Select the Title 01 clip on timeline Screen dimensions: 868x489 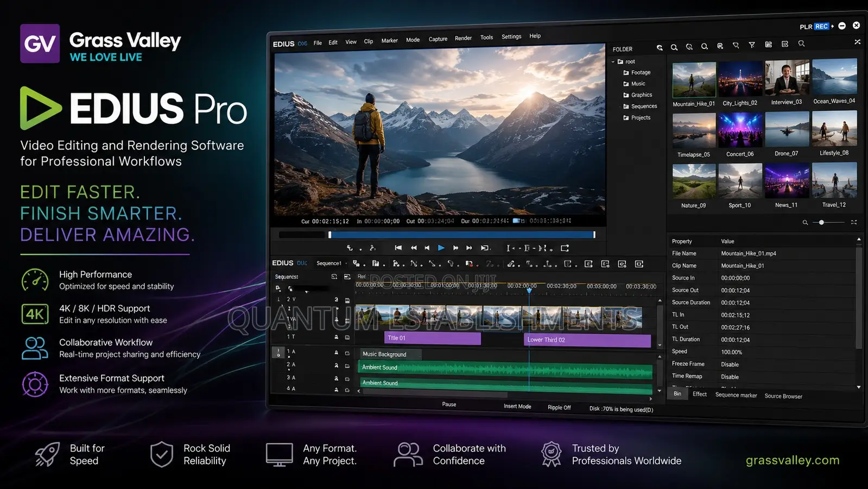click(x=432, y=338)
